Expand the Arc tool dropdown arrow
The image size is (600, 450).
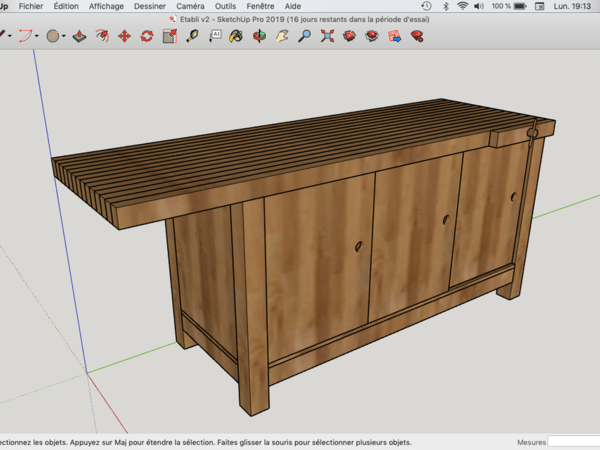tap(37, 36)
